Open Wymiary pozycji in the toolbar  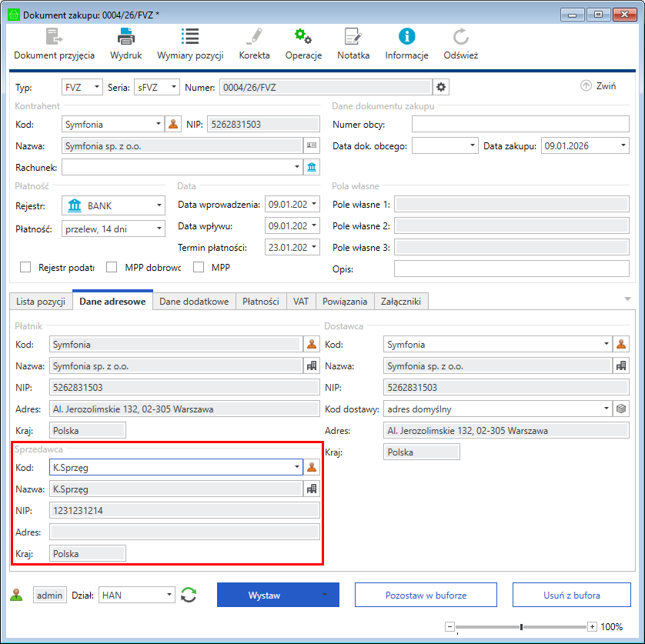pos(190,36)
